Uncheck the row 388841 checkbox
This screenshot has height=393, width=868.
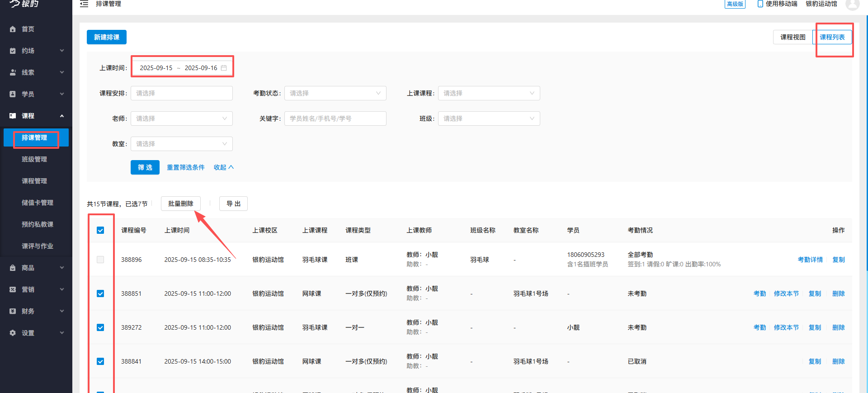(x=100, y=361)
